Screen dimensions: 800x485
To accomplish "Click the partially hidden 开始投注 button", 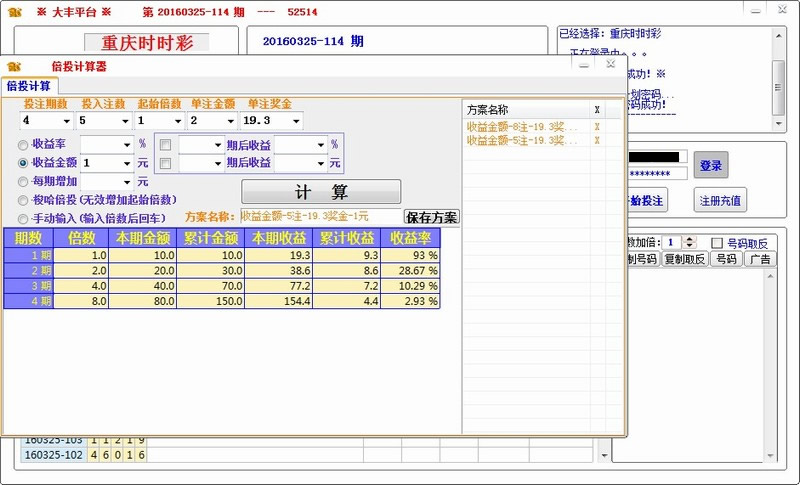I will click(647, 200).
